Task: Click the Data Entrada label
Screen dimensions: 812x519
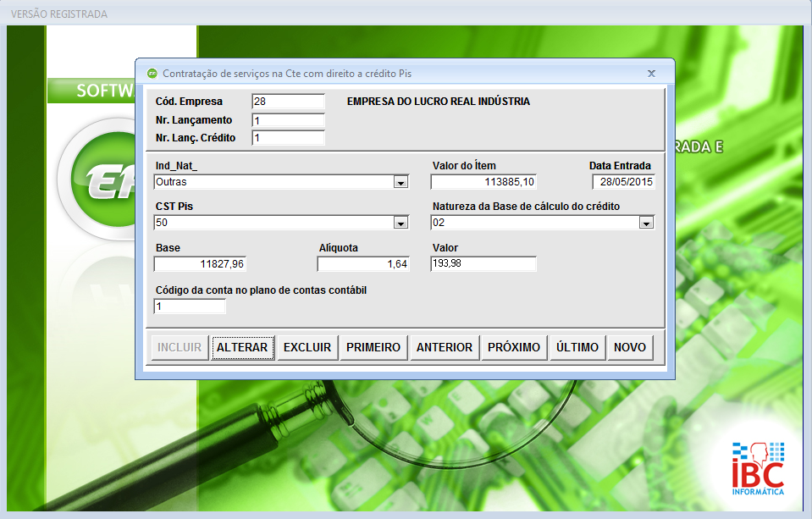Action: (620, 166)
